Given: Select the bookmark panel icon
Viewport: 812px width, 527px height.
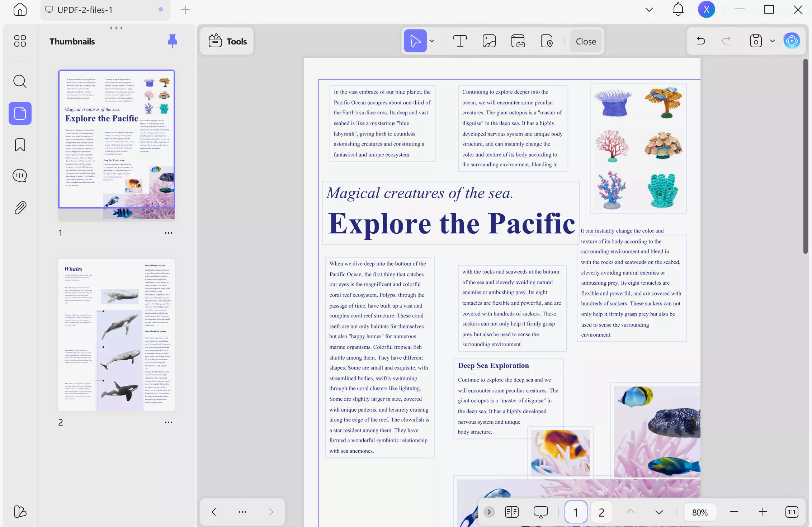Looking at the screenshot, I should point(20,145).
